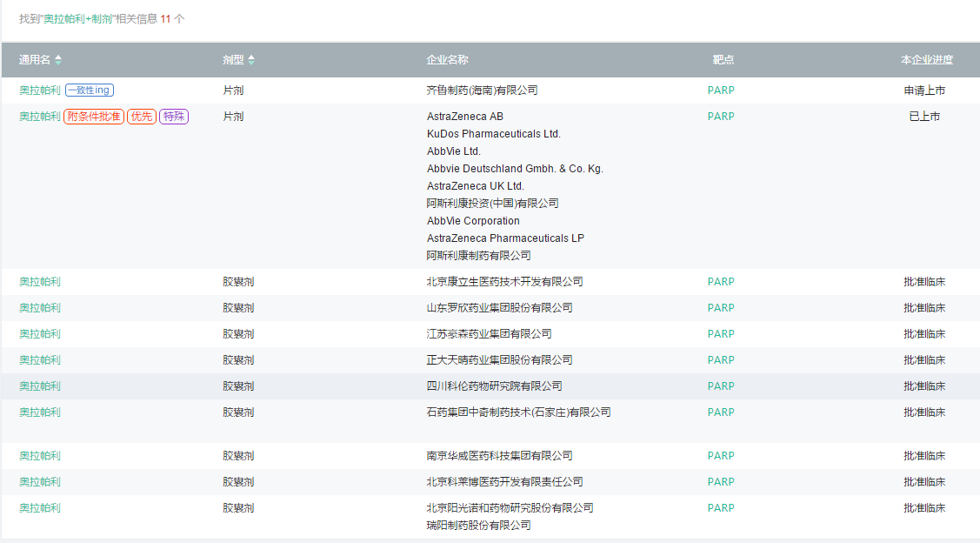Click the result count 11 in summary

(165, 19)
